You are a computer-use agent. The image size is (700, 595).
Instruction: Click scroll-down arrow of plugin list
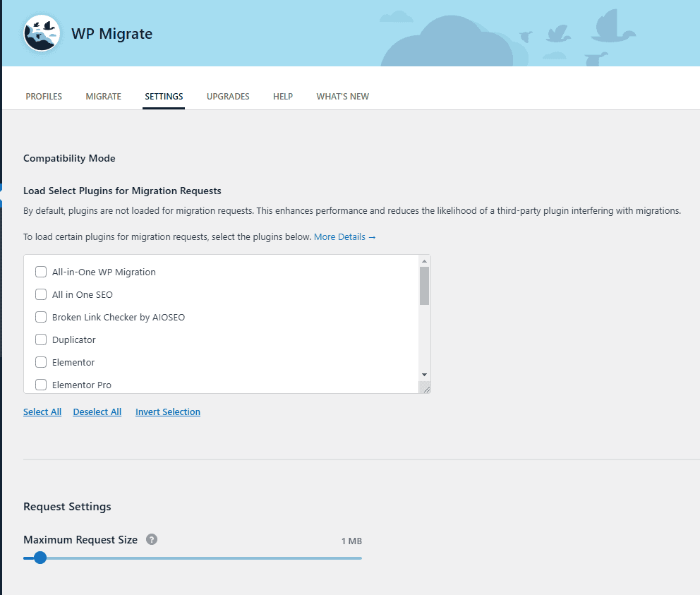click(x=424, y=375)
